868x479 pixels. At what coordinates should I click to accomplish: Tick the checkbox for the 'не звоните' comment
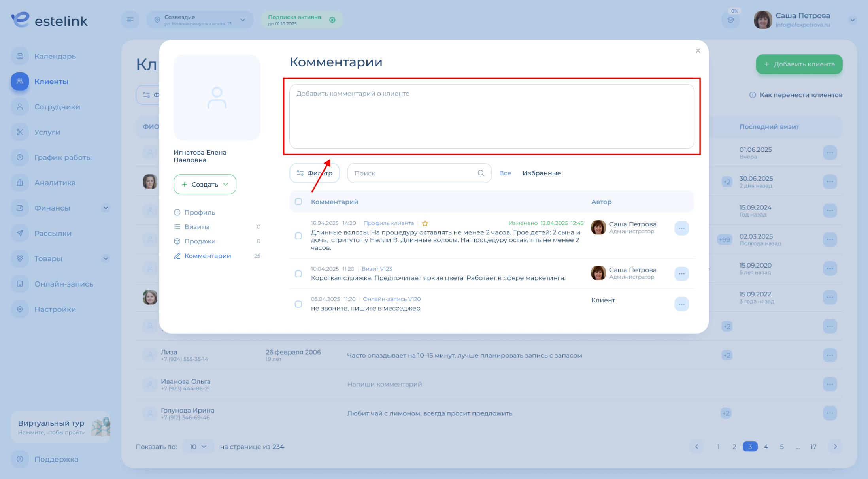click(x=298, y=304)
